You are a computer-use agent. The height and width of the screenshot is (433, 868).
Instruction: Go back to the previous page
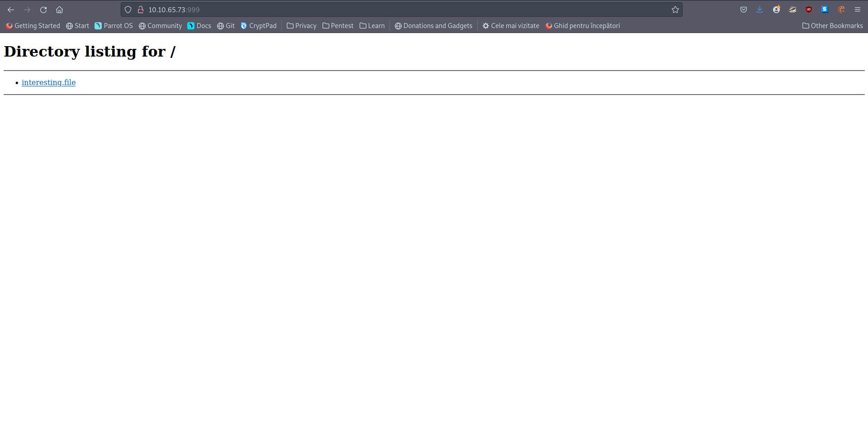click(x=11, y=10)
